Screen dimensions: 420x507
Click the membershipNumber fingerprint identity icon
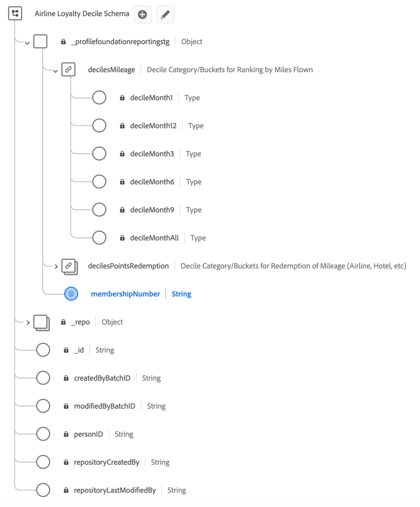pos(71,294)
